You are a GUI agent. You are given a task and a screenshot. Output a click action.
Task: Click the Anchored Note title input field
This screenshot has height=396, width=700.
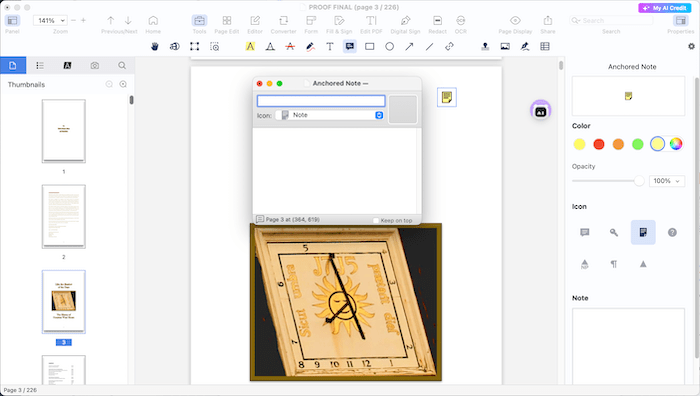321,101
